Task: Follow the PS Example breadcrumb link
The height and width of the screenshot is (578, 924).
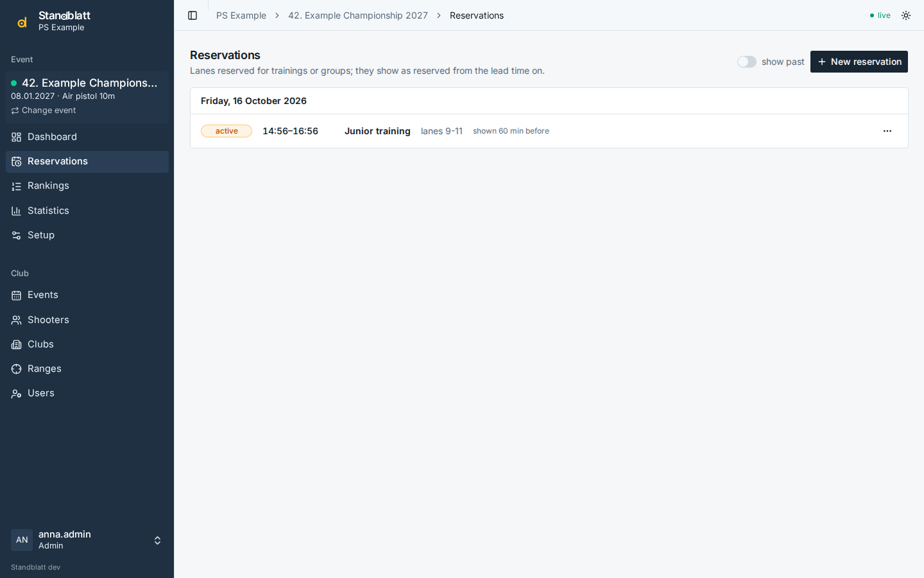Action: [x=241, y=15]
